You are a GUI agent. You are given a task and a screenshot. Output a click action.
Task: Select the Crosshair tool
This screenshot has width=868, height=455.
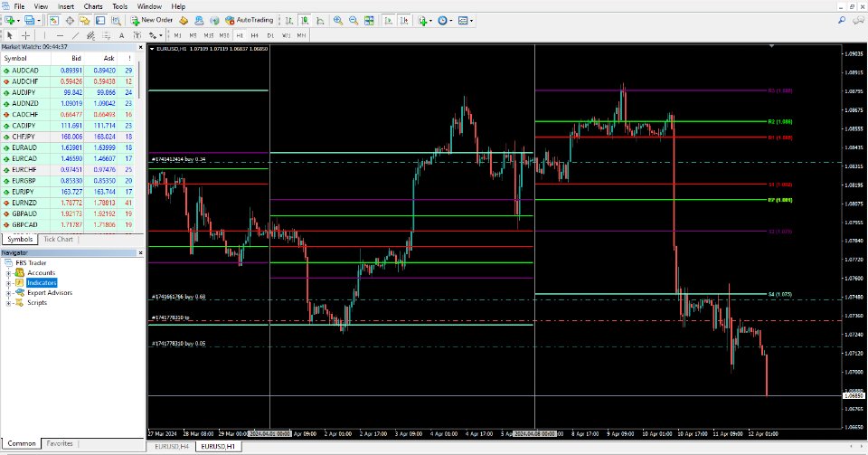click(x=25, y=35)
